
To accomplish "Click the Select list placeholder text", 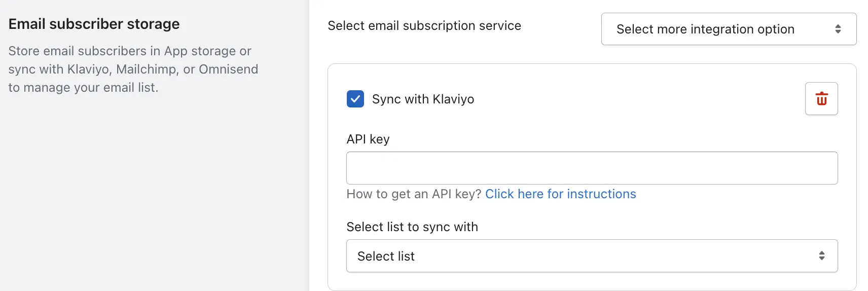I will point(386,256).
